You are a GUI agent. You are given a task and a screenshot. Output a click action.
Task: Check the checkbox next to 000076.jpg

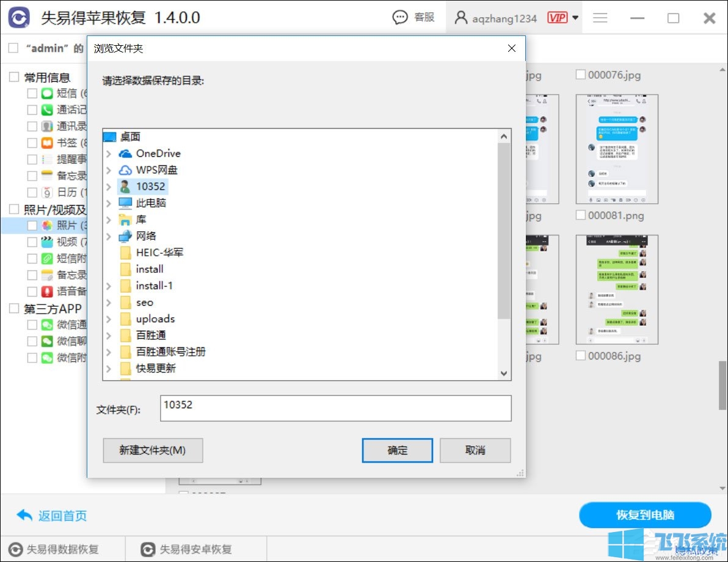point(580,74)
